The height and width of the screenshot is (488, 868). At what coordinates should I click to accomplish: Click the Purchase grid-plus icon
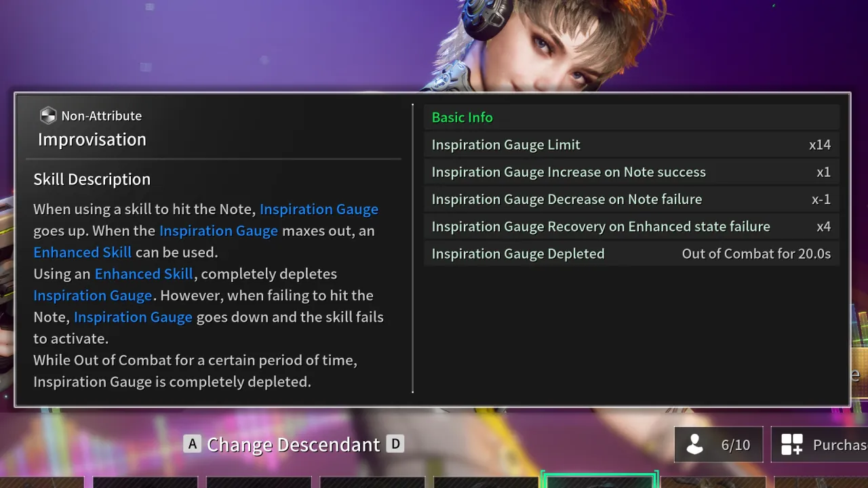tap(791, 445)
